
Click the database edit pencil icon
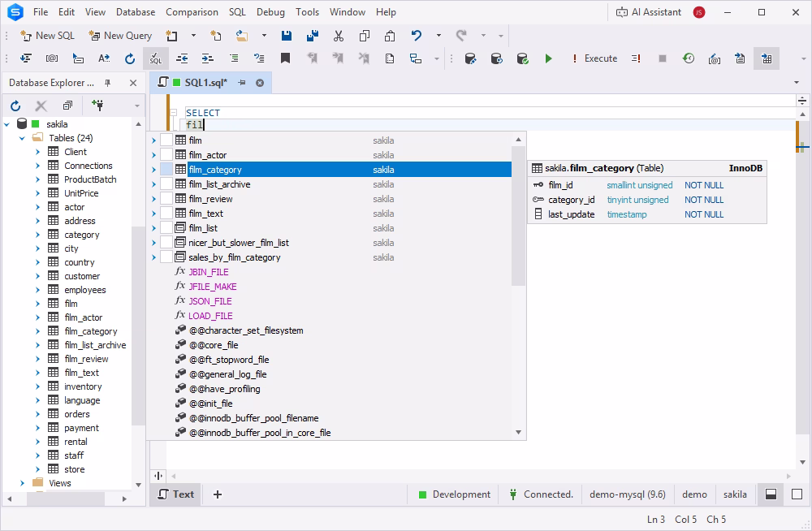click(470, 58)
